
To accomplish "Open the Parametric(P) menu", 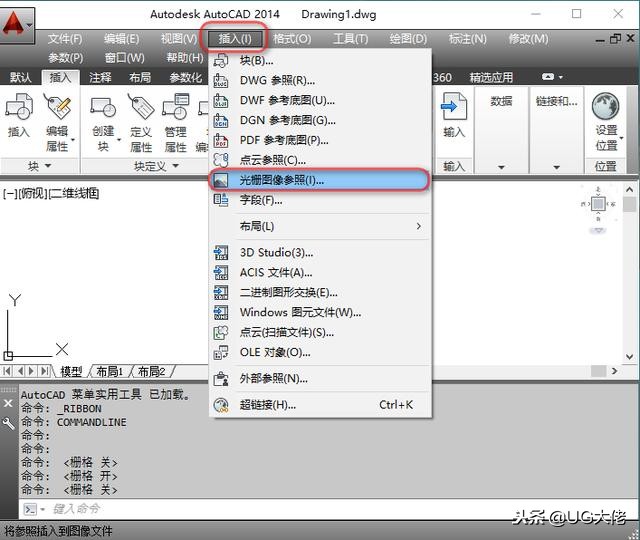I will (65, 58).
